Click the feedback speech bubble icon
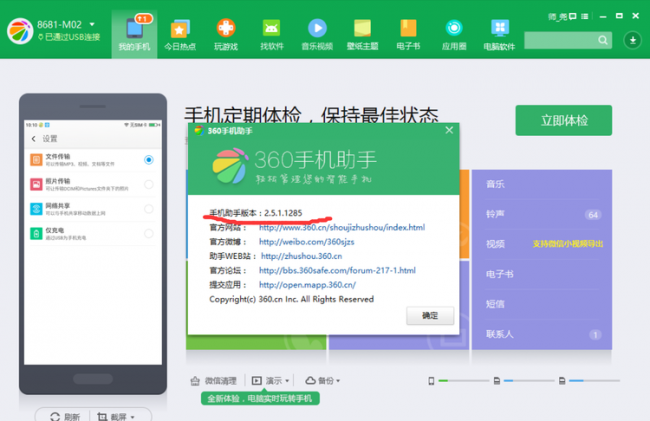Image resolution: width=650 pixels, height=421 pixels. pos(573,17)
